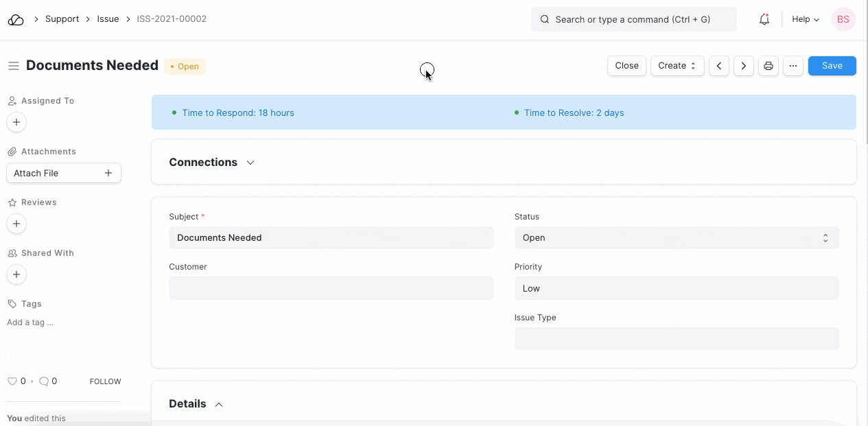Share document via Shared With plus
The width and height of the screenshot is (868, 426).
pyautogui.click(x=16, y=274)
